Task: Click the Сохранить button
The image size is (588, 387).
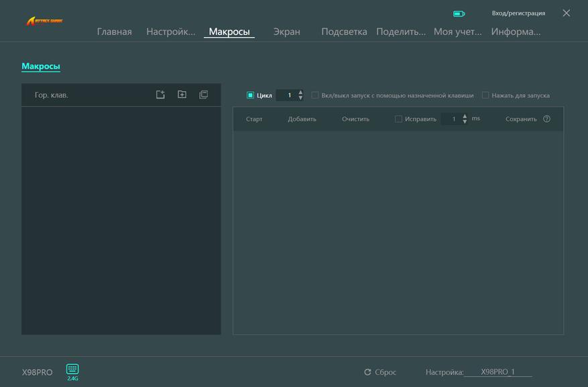Action: point(521,119)
